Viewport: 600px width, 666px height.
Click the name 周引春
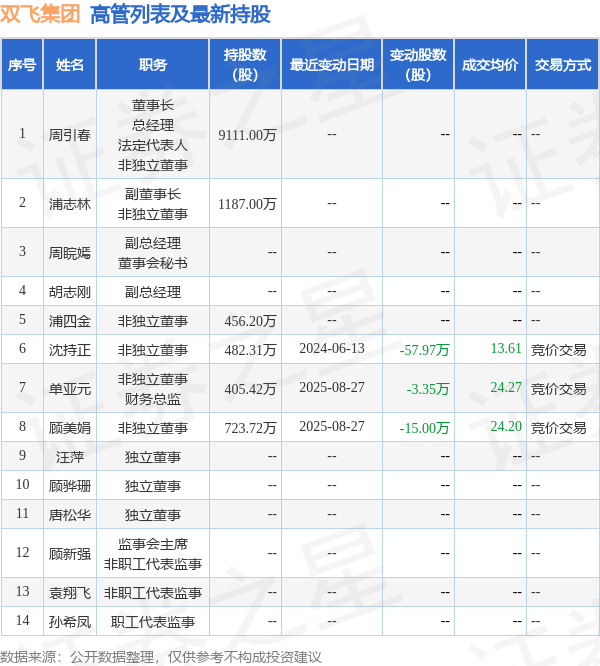[70, 135]
